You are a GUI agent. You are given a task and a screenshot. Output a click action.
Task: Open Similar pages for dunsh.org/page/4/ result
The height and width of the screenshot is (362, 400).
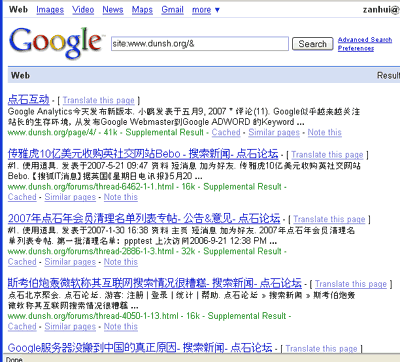pyautogui.click(x=274, y=132)
